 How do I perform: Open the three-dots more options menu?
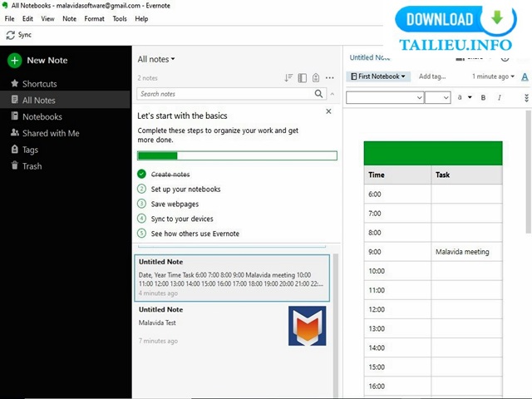330,77
